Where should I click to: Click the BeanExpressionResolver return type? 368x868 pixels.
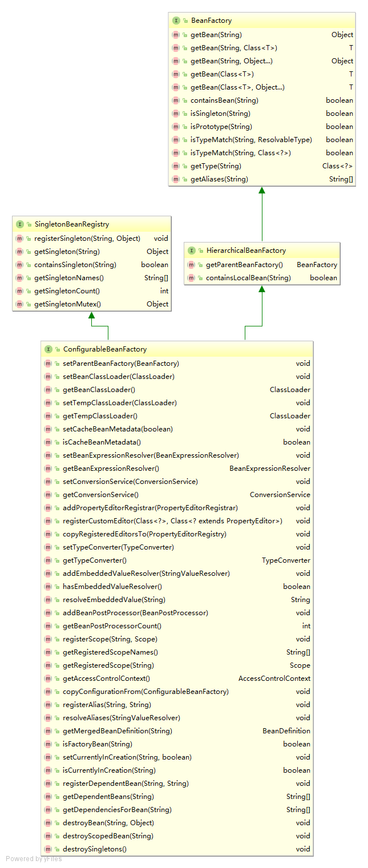[x=270, y=469]
